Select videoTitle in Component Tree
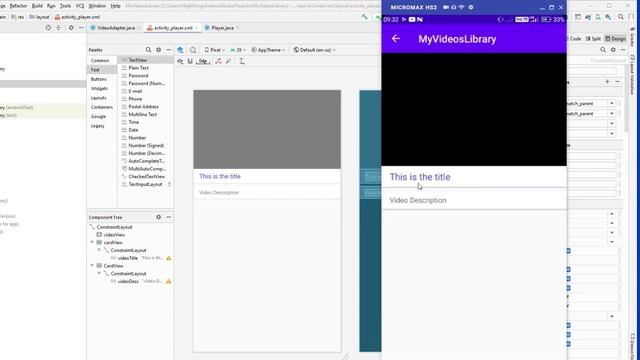 point(128,258)
